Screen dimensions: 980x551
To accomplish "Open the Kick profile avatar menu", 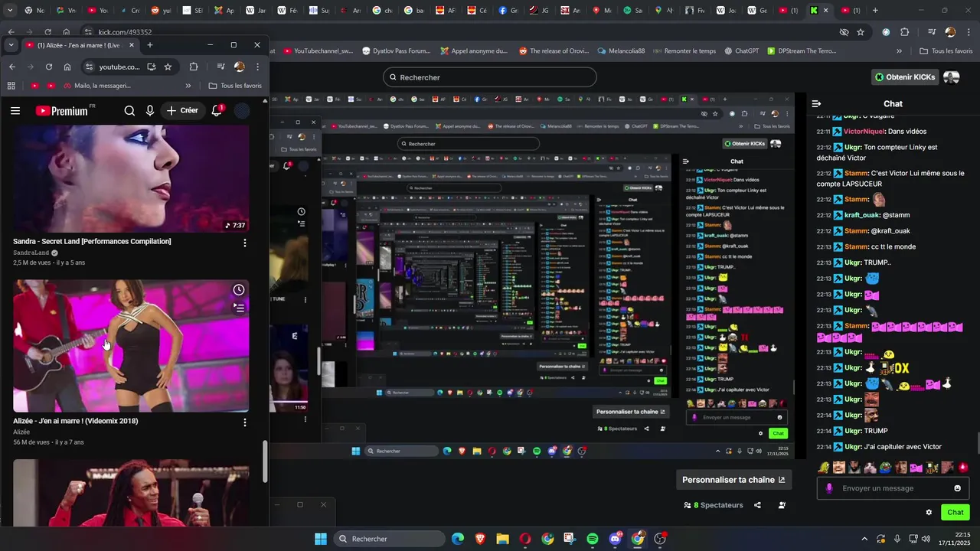I will (x=952, y=77).
